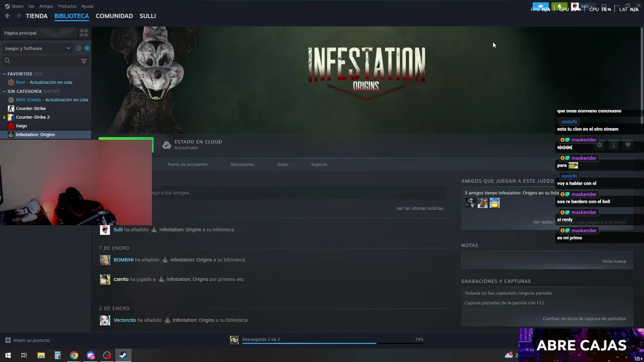
Task: Click Ver las últimas noticias link
Action: click(x=420, y=208)
